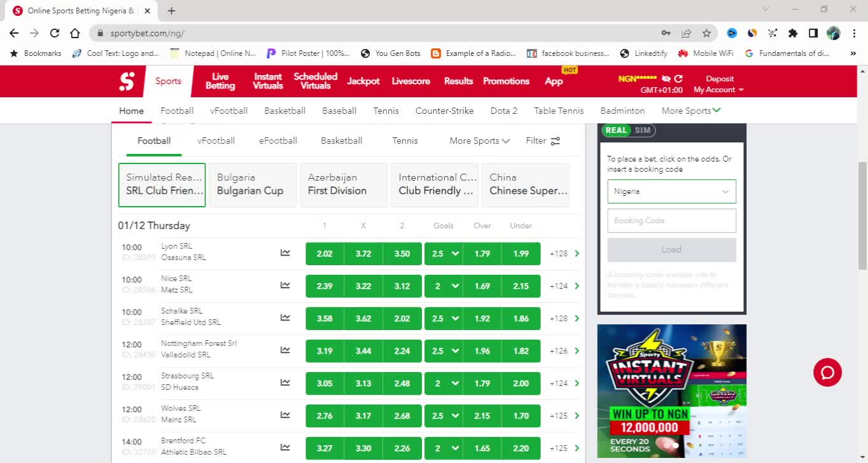This screenshot has height=463, width=868.
Task: Change goals line for Brentford FC match
Action: tap(444, 448)
